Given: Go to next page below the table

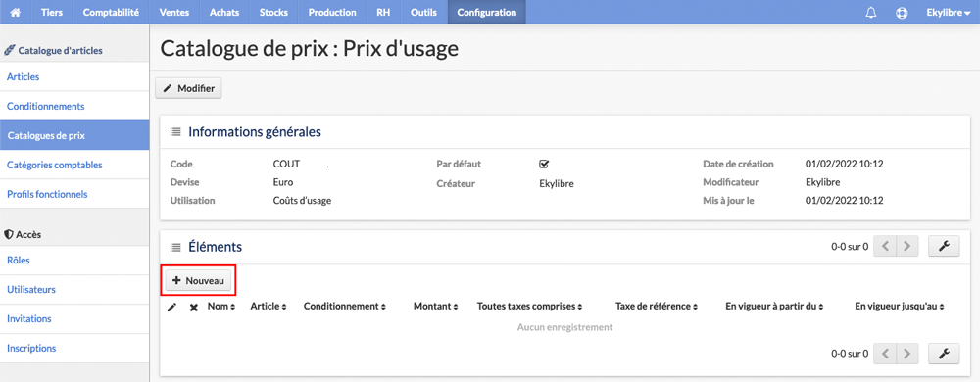Looking at the screenshot, I should pyautogui.click(x=907, y=354).
